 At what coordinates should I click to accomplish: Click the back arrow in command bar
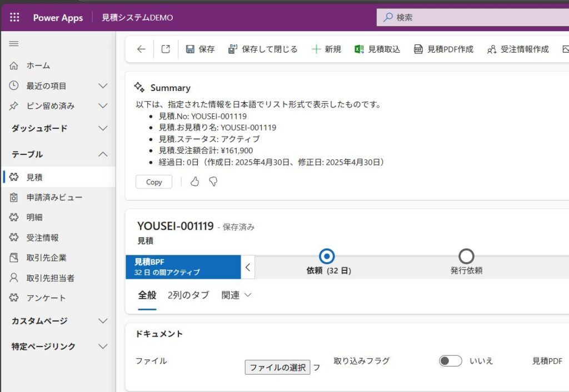tap(141, 49)
